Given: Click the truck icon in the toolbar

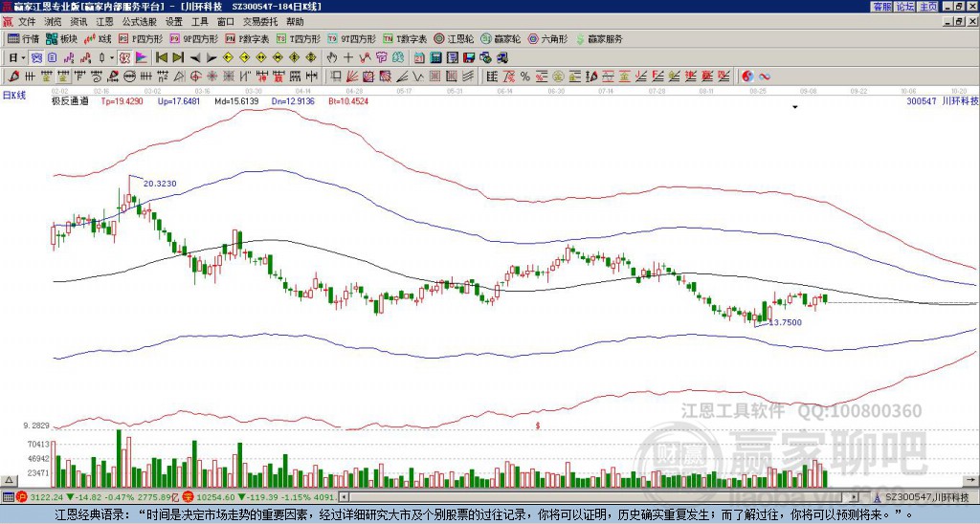Looking at the screenshot, I should [501, 58].
